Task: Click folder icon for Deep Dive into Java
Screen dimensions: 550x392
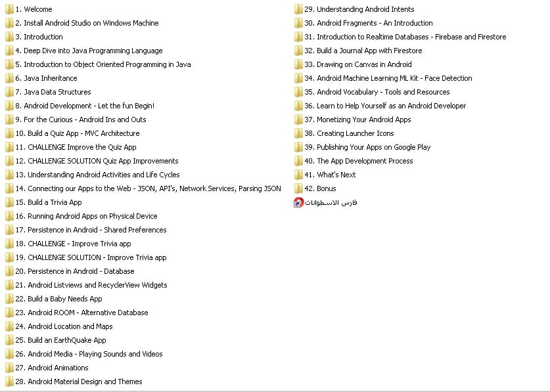Action: point(9,51)
